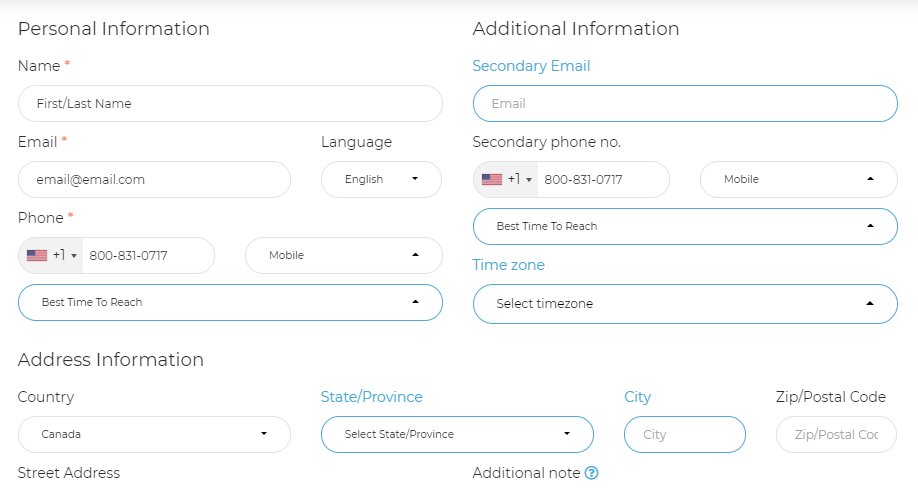Open the Select State/Province dropdown
The width and height of the screenshot is (918, 489).
pos(457,435)
